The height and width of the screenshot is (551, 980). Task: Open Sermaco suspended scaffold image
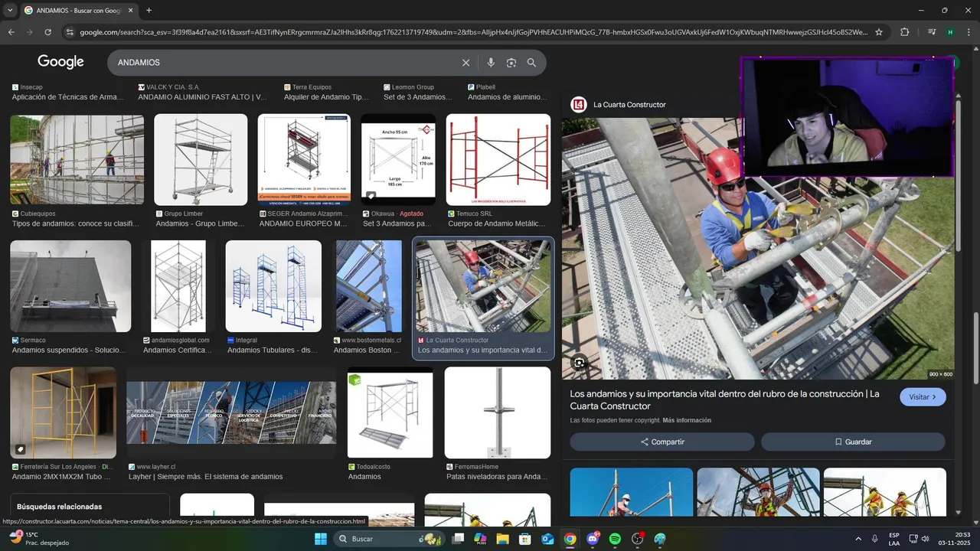[70, 286]
